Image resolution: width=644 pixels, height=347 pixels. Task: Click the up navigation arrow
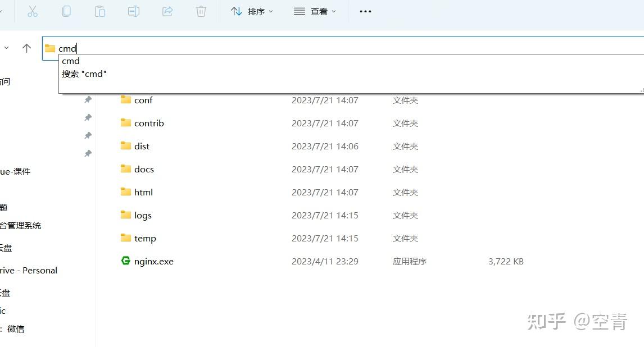(x=26, y=48)
